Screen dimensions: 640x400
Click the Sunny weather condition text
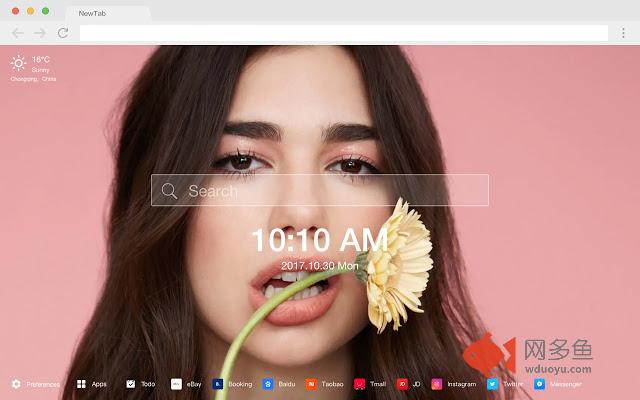pyautogui.click(x=40, y=70)
